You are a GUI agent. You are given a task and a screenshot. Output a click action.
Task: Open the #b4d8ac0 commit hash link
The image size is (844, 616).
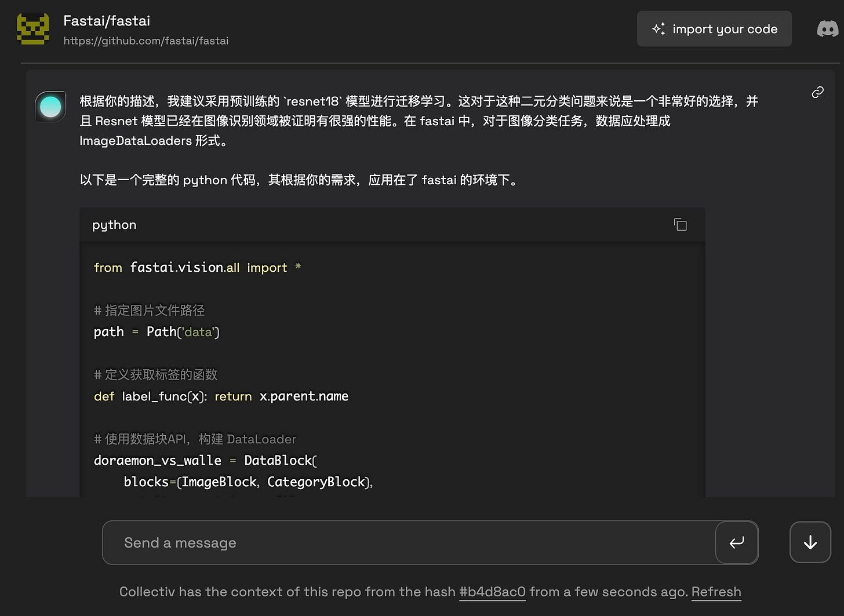coord(492,592)
